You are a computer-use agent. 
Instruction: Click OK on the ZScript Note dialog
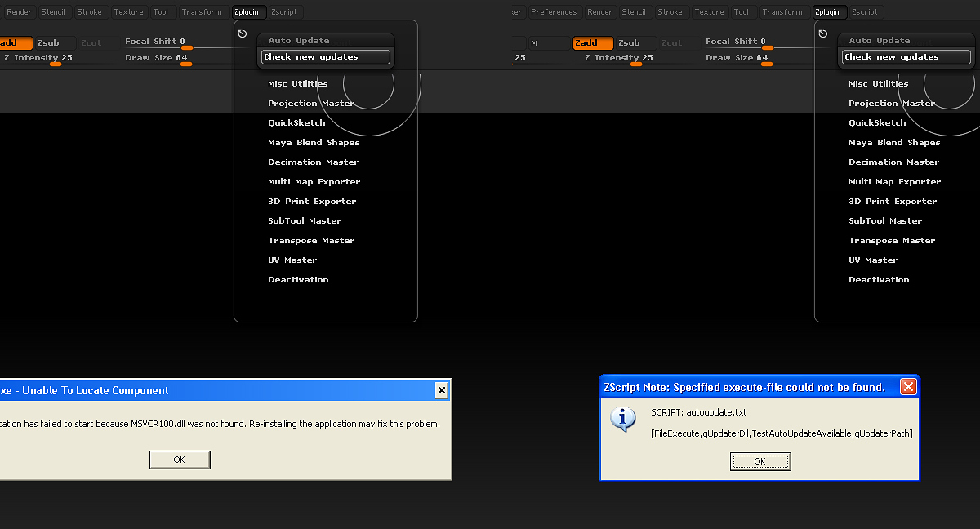[x=759, y=461]
